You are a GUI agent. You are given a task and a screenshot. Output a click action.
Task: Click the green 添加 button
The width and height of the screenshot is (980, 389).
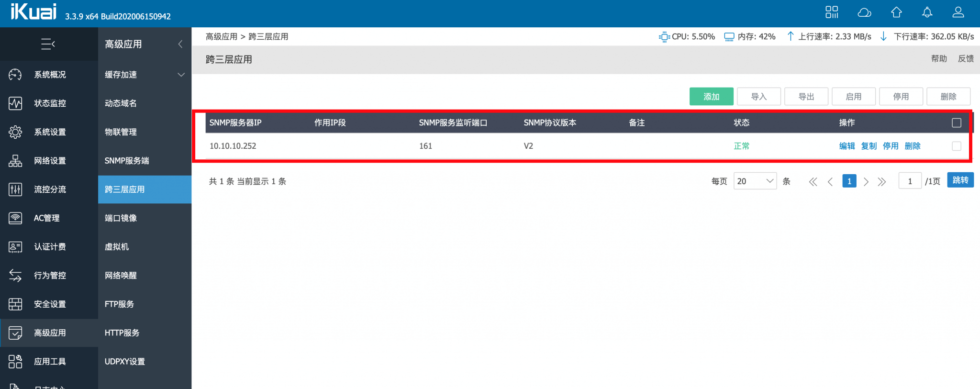click(x=711, y=97)
